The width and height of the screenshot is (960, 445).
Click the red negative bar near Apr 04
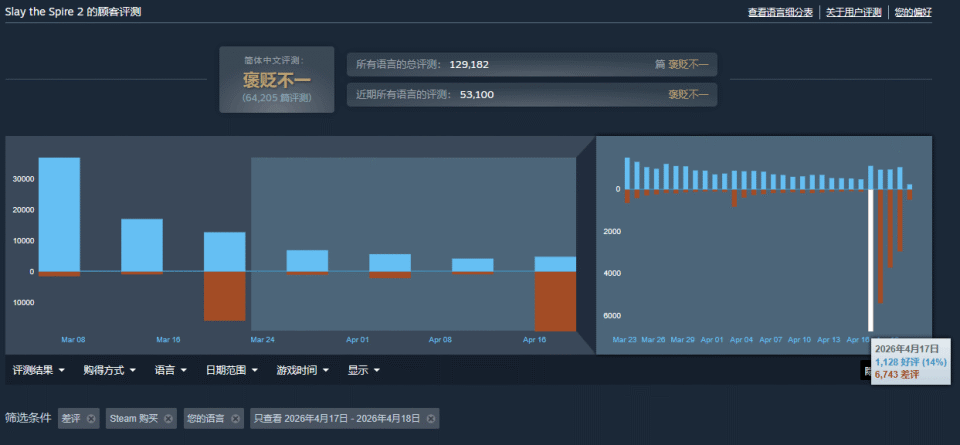[734, 198]
